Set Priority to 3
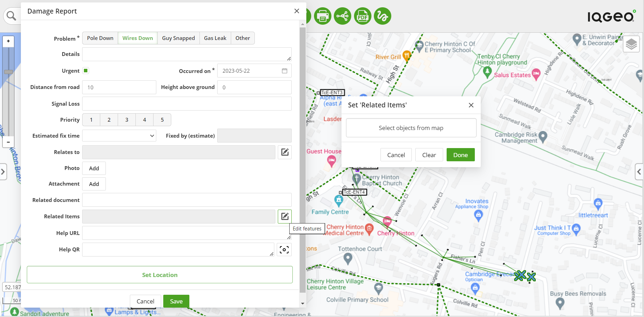 tap(127, 120)
